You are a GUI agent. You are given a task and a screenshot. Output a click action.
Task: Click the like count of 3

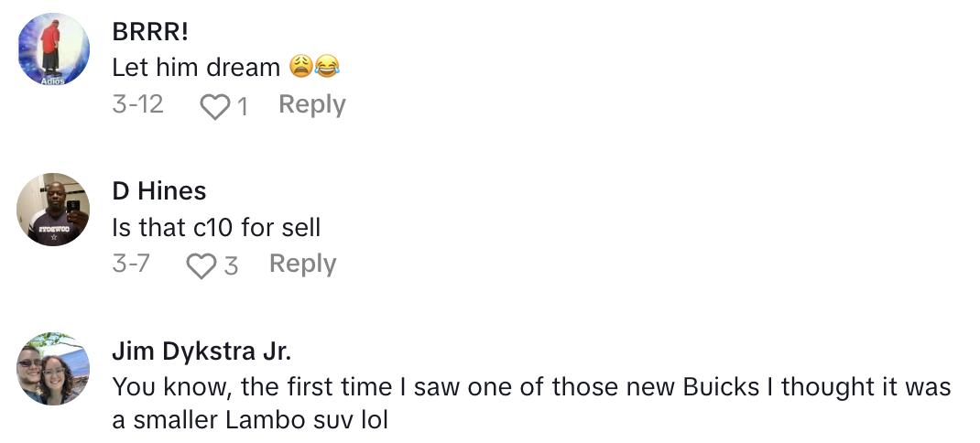pos(231,266)
